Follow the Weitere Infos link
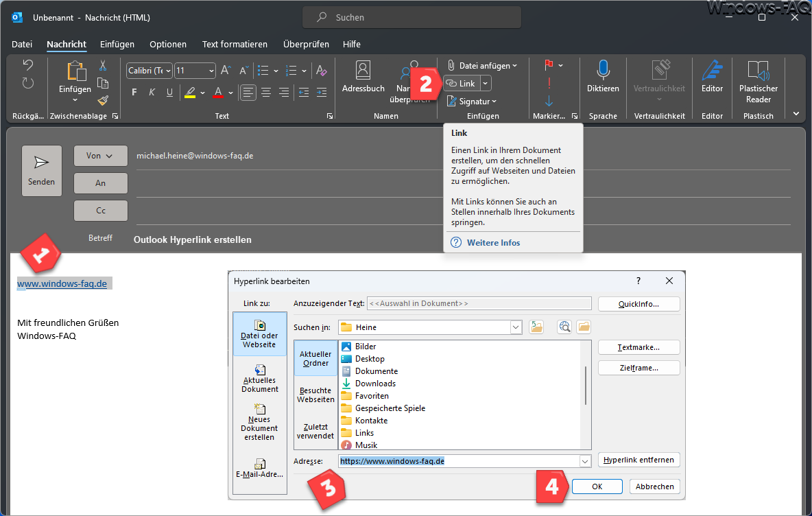This screenshot has height=516, width=812. tap(493, 242)
